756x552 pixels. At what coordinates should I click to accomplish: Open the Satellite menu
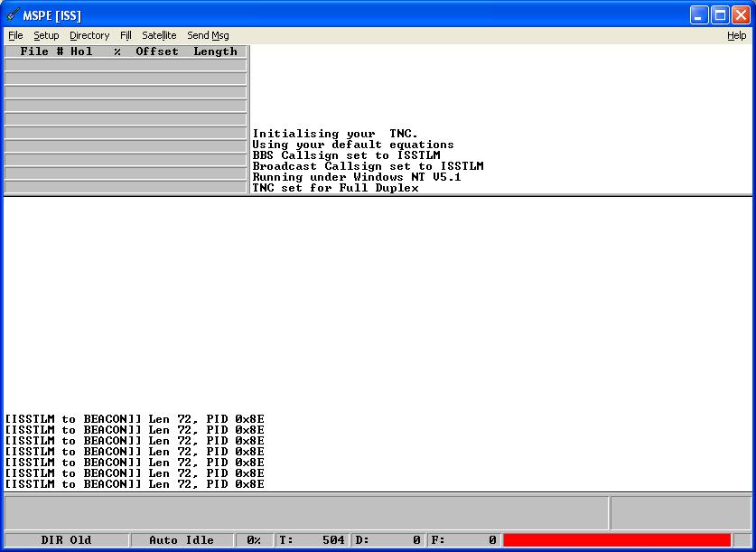(x=159, y=35)
